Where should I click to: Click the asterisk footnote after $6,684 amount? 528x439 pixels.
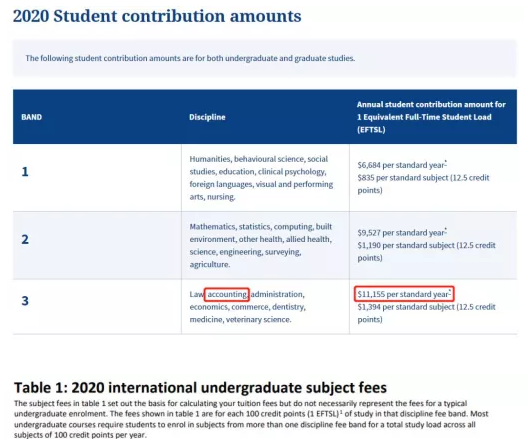tap(446, 162)
